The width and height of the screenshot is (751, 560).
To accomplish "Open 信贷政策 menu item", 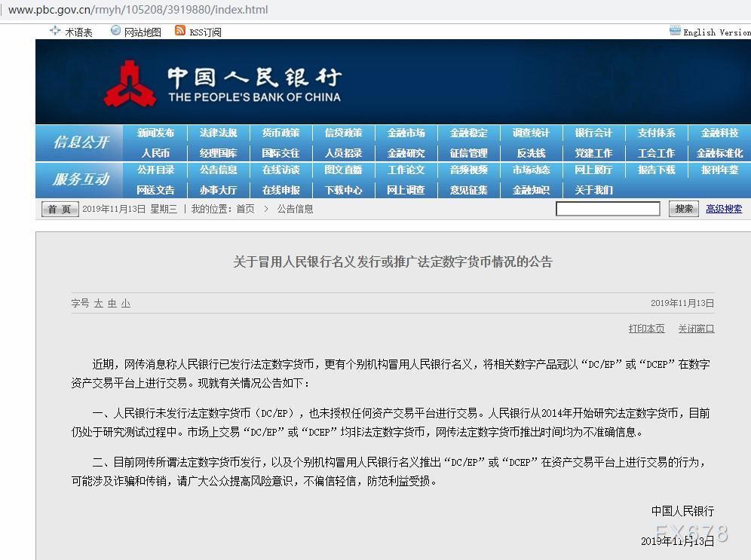I will click(x=343, y=133).
